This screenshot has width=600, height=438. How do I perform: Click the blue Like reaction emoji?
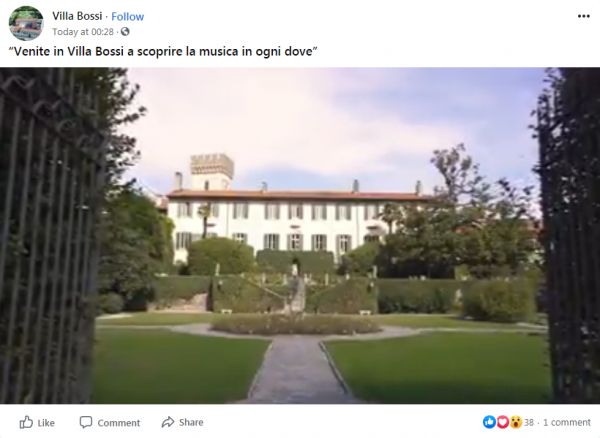pos(489,422)
